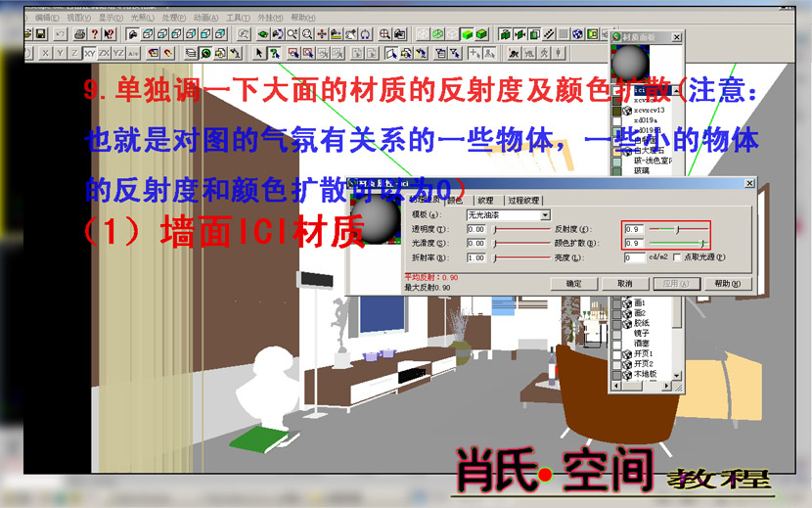Toggle the X axis constraint button
Image resolution: width=812 pixels, height=508 pixels.
pyautogui.click(x=46, y=53)
